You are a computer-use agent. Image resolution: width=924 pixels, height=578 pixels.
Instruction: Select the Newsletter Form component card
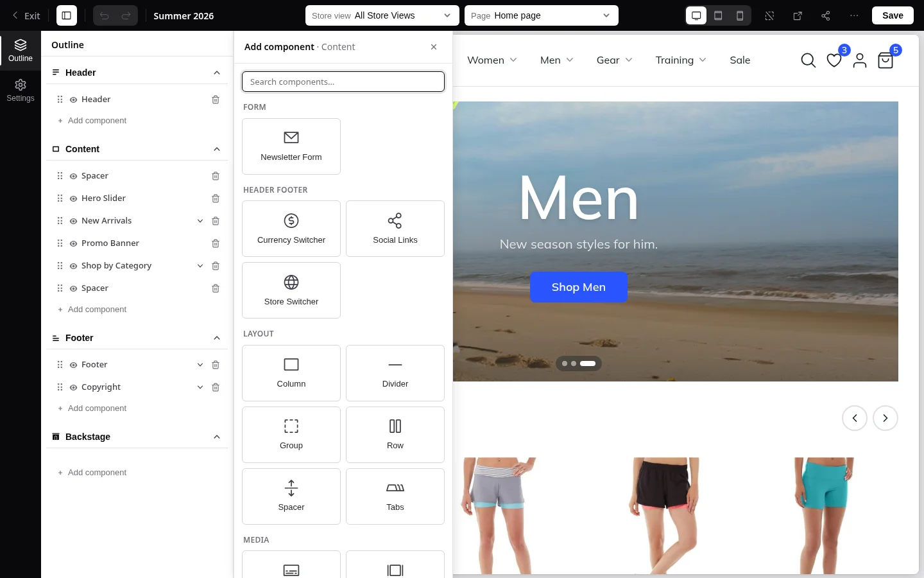click(291, 146)
